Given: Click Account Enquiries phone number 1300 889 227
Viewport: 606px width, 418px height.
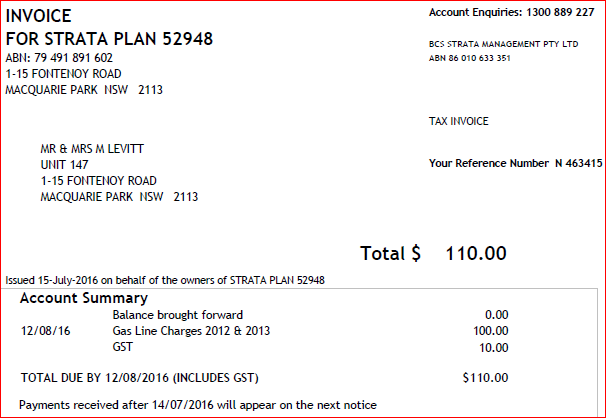Looking at the screenshot, I should [x=560, y=12].
